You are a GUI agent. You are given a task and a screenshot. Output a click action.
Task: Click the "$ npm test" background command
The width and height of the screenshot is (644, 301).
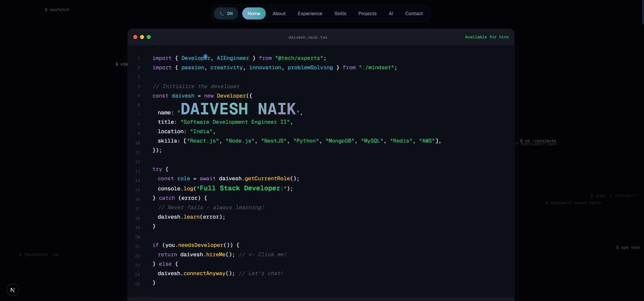click(x=628, y=248)
